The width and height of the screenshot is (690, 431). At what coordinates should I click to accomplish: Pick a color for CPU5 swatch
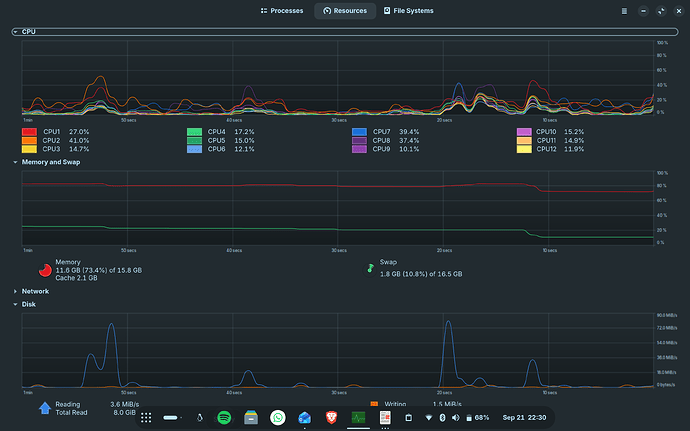point(194,140)
